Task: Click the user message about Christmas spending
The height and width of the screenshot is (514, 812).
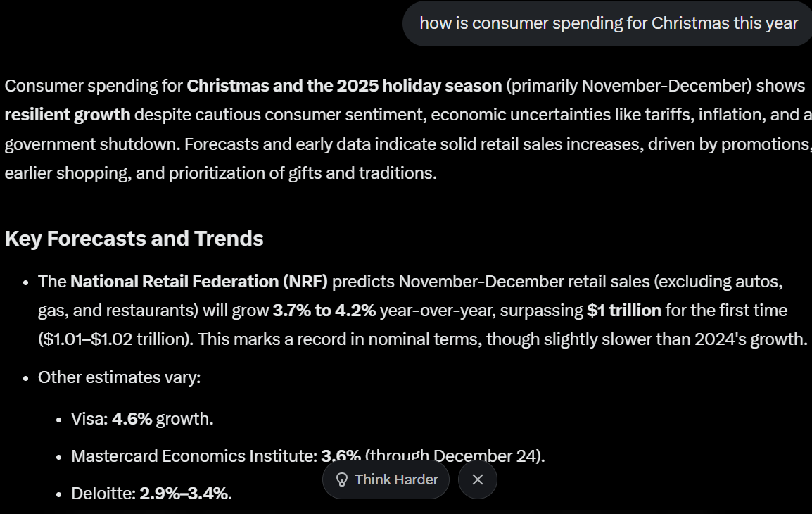Action: 608,23
